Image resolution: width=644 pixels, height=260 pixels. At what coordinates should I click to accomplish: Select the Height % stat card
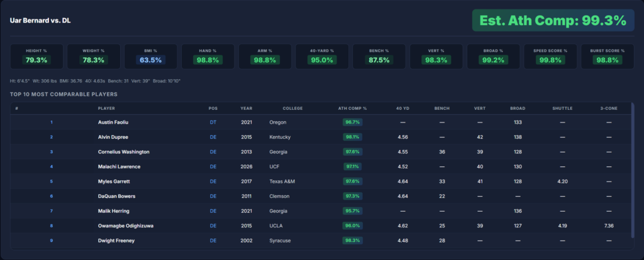[x=36, y=56]
